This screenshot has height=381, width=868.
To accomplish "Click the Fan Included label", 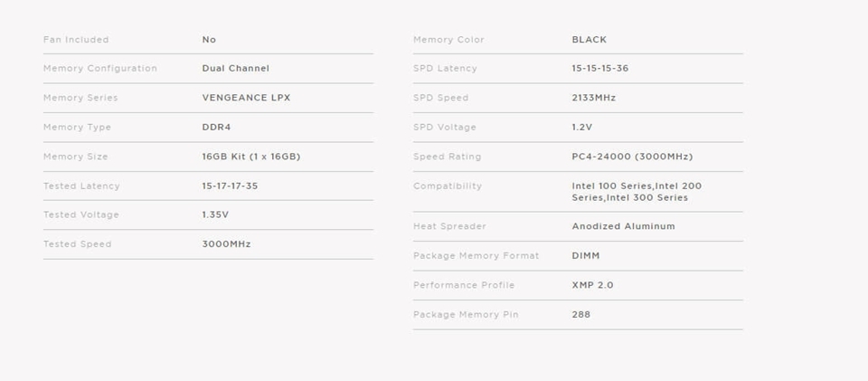I will 76,40.
